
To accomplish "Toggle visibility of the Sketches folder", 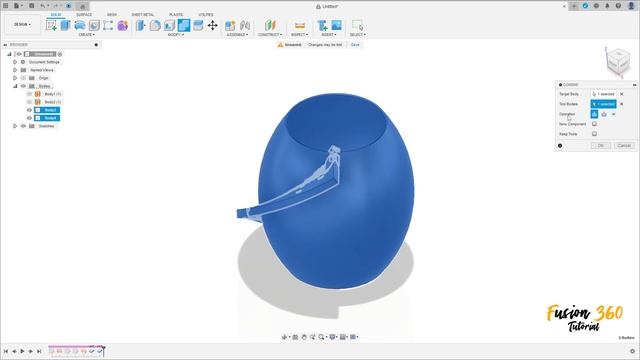I will tap(23, 126).
